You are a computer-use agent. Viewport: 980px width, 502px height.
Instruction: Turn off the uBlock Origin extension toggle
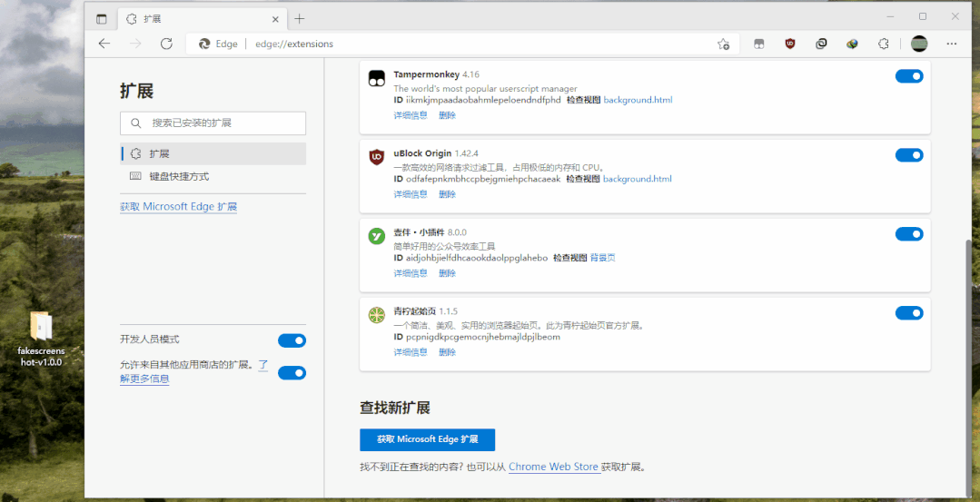(908, 155)
